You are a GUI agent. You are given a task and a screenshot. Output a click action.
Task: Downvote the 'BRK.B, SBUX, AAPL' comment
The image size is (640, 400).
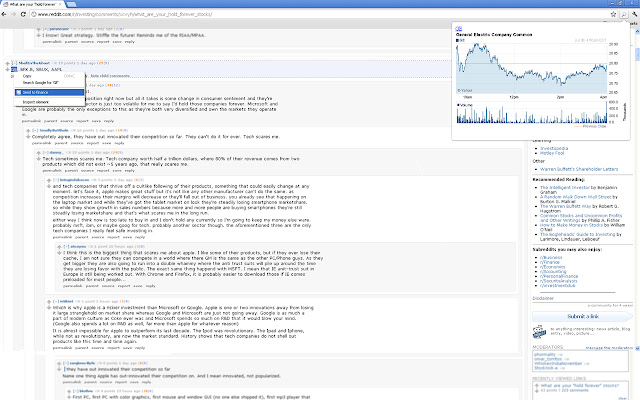7,69
